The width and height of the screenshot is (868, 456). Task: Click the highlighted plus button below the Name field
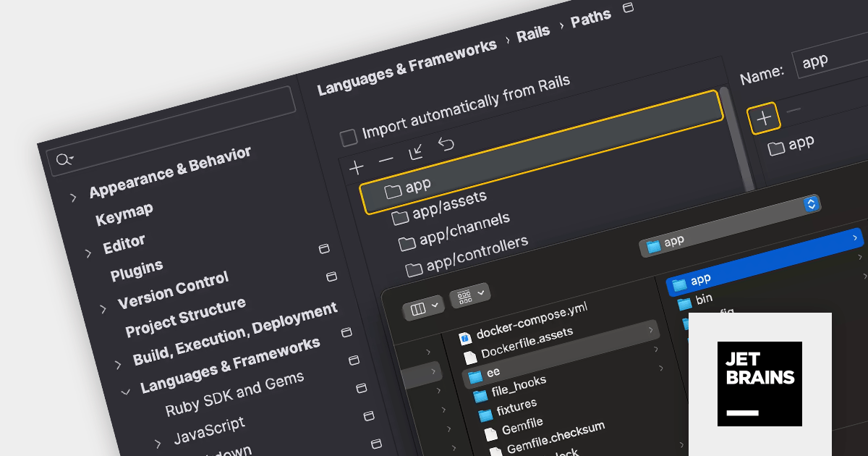pos(764,118)
